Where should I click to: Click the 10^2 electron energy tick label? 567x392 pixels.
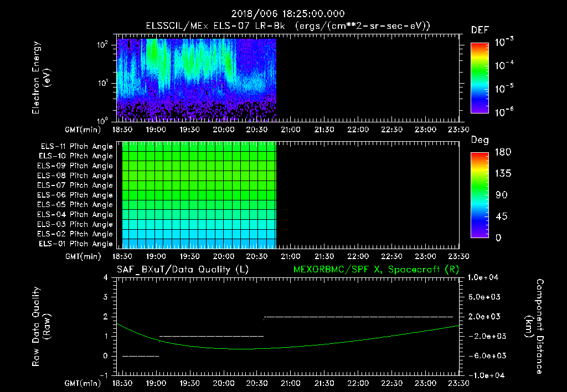pyautogui.click(x=102, y=45)
